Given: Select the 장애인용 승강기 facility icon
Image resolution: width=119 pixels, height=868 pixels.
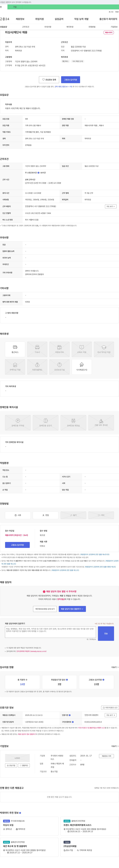Looking at the screenshot, I should (46, 423).
